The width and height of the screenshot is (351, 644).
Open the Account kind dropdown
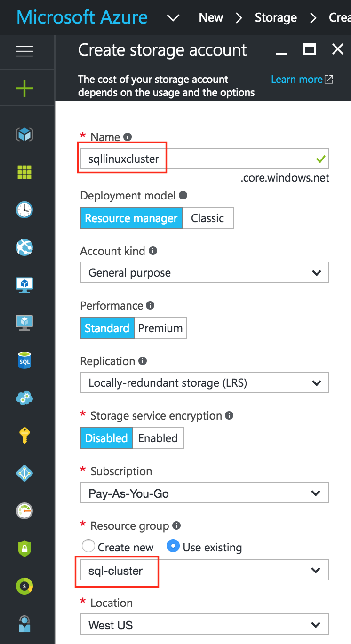click(204, 272)
